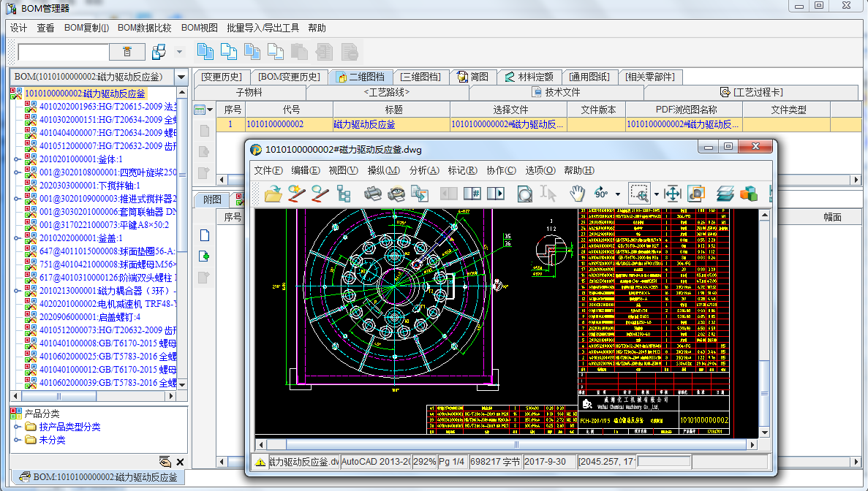Open the layers icon in viewer toolbar
This screenshot has height=491, width=868.
[x=725, y=194]
